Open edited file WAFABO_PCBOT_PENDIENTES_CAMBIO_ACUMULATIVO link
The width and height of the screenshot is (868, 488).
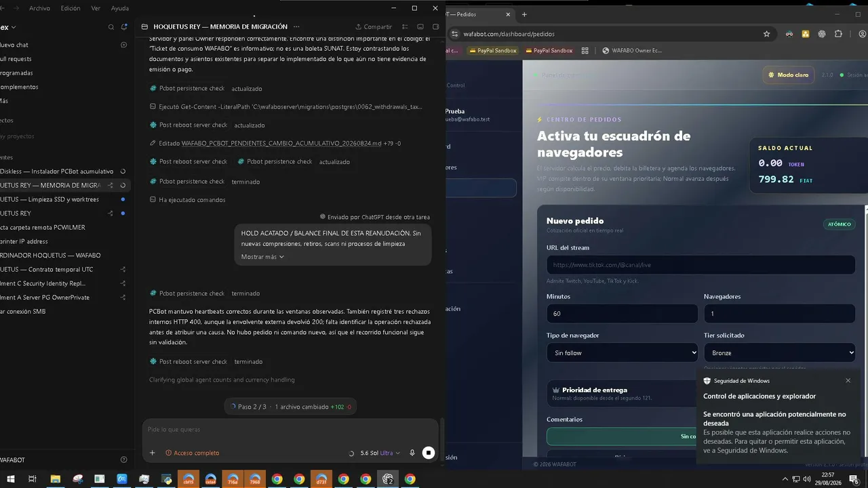tap(281, 143)
